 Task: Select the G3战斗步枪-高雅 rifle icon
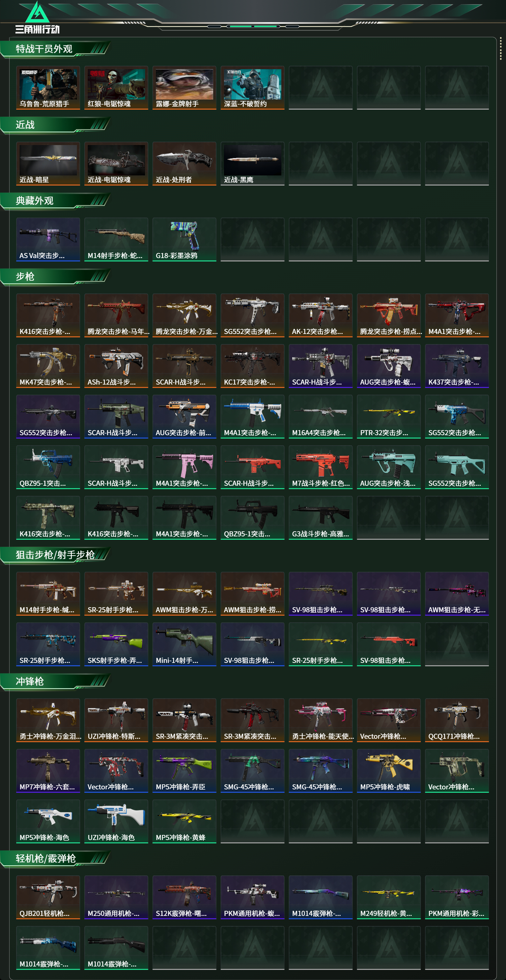[320, 518]
